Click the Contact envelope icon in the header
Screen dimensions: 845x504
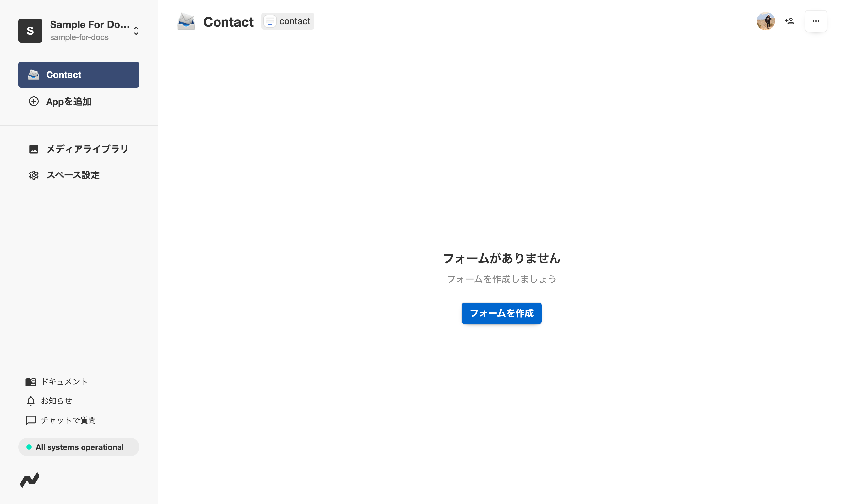186,21
